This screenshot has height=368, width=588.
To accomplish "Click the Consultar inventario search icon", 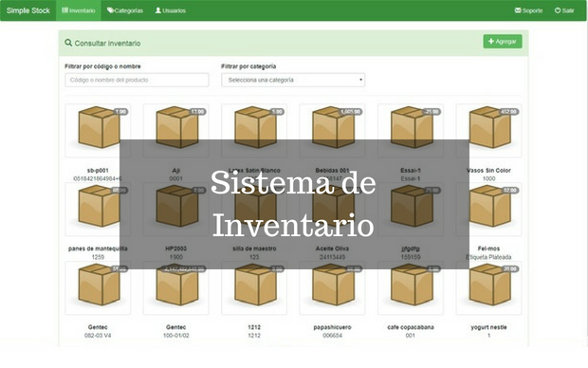I will (68, 43).
